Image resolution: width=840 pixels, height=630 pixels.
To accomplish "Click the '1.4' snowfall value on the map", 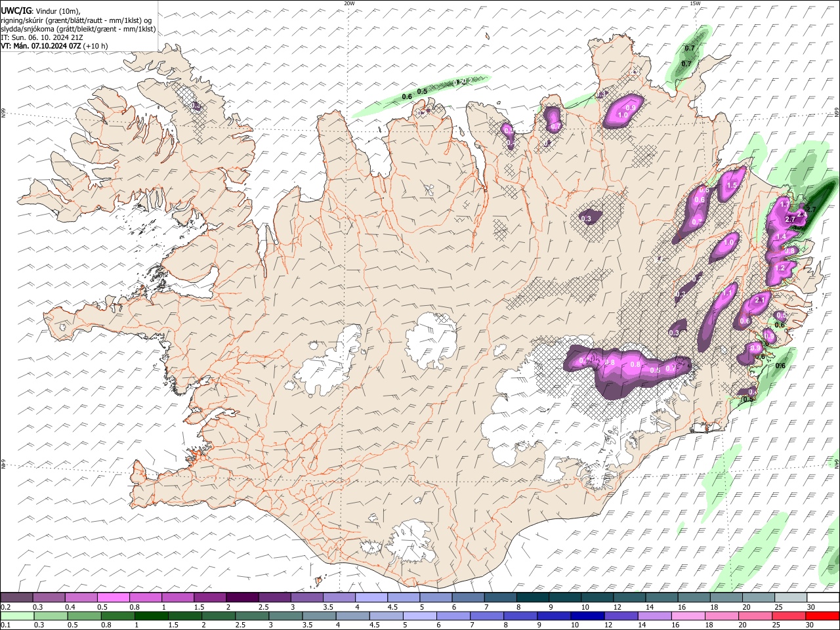I will (x=781, y=237).
